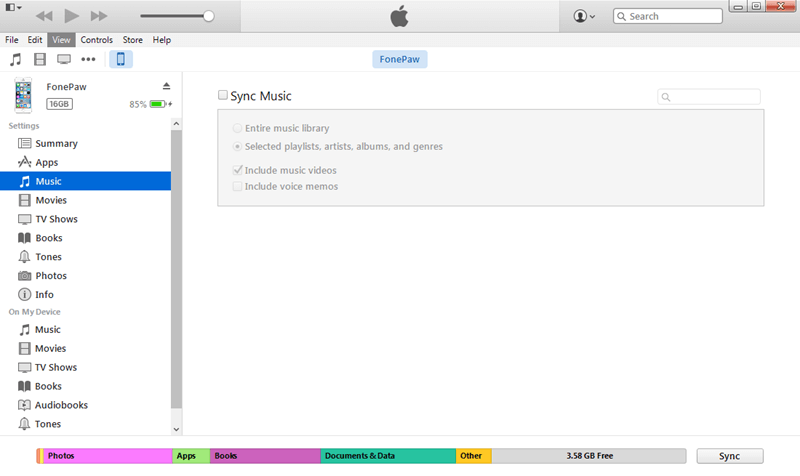800x476 pixels.
Task: Open Movies under On My Device
Action: (x=86, y=348)
